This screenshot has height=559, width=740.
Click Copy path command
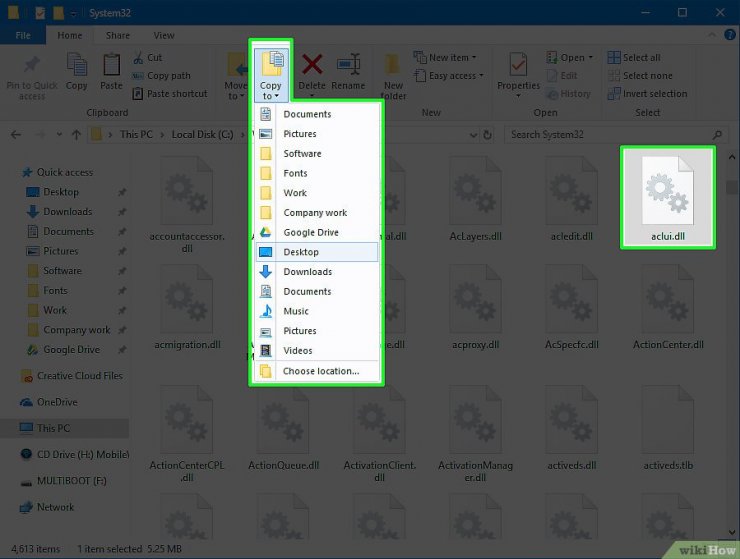pyautogui.click(x=161, y=76)
